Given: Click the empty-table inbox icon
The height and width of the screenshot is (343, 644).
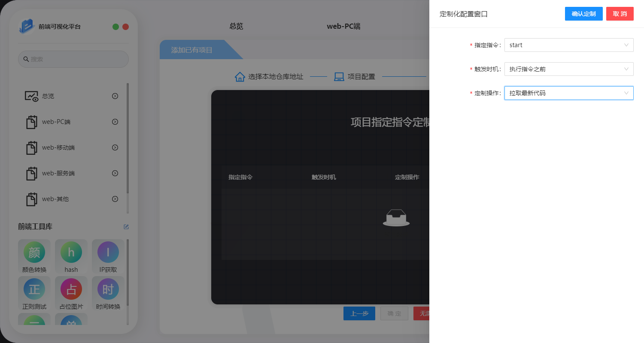Looking at the screenshot, I should coord(396,217).
